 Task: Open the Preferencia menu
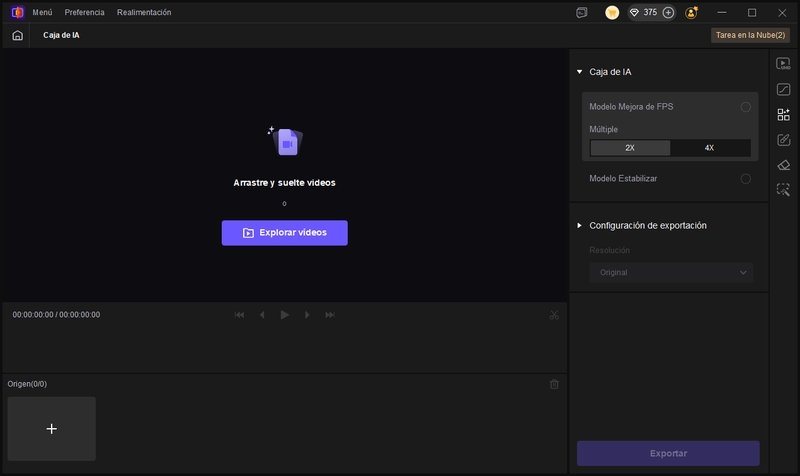pos(84,12)
